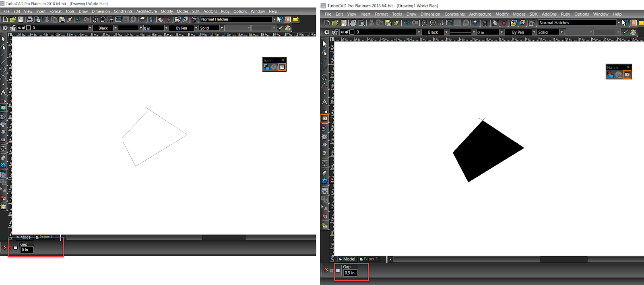644x285 pixels.
Task: Click the Gap field showing 0,5 in
Action: 350,273
